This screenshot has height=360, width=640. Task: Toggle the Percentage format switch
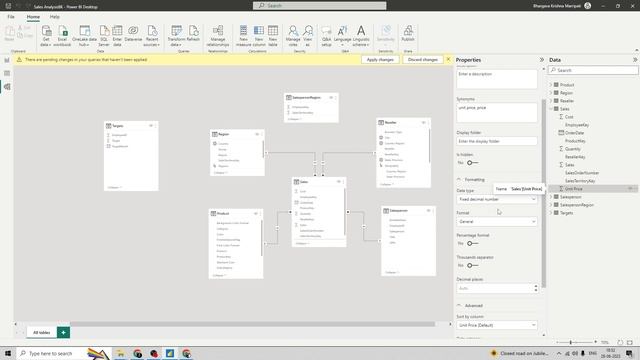coord(472,243)
